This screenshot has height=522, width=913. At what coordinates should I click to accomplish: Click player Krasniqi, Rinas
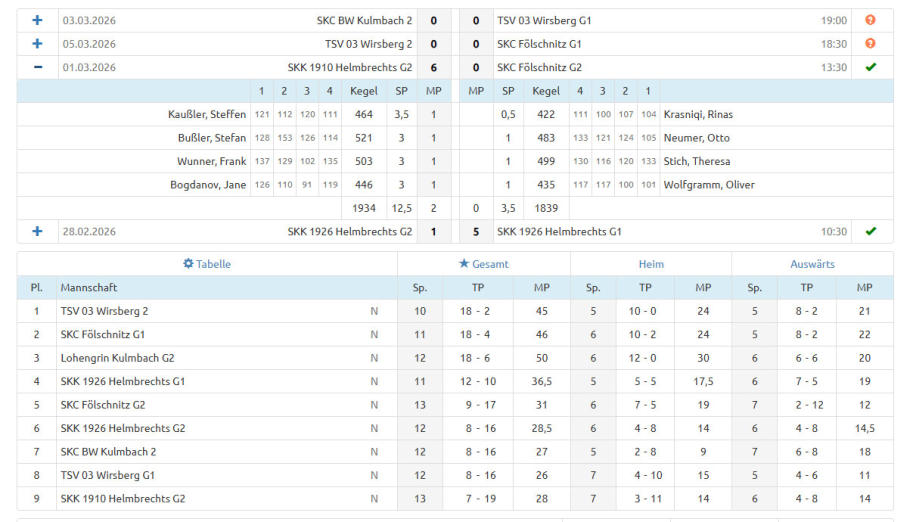698,114
